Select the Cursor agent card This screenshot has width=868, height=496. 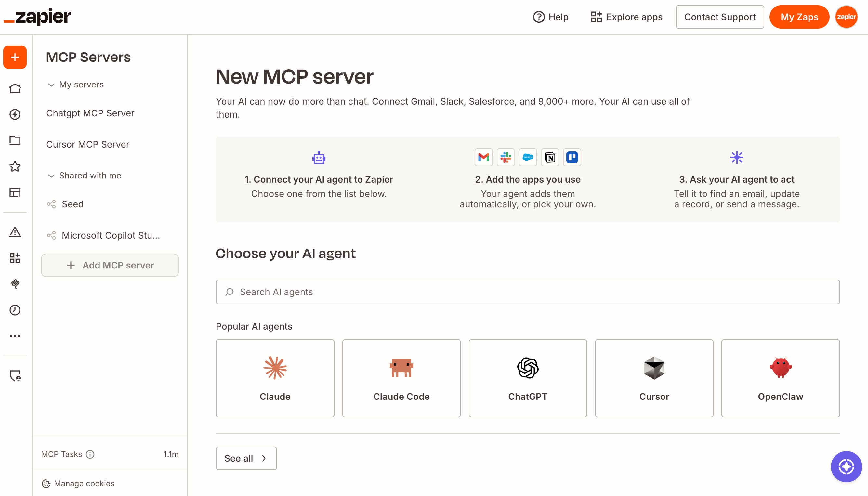[x=654, y=378]
